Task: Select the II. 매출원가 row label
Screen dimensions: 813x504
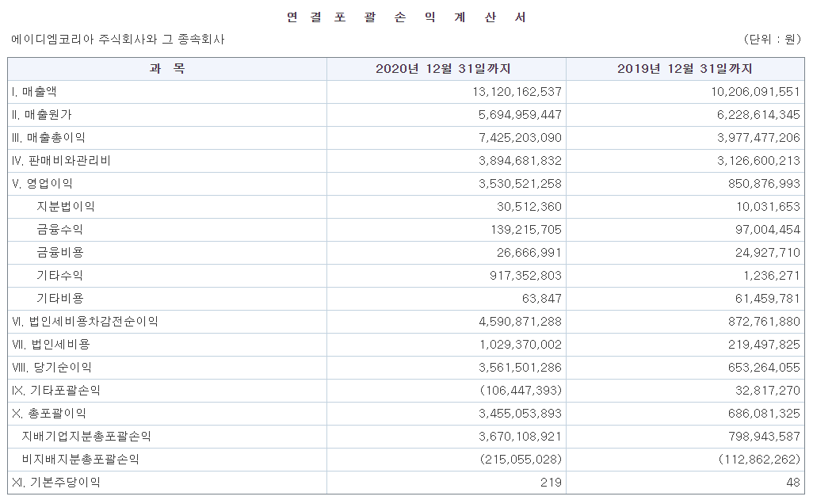Action: [41, 115]
